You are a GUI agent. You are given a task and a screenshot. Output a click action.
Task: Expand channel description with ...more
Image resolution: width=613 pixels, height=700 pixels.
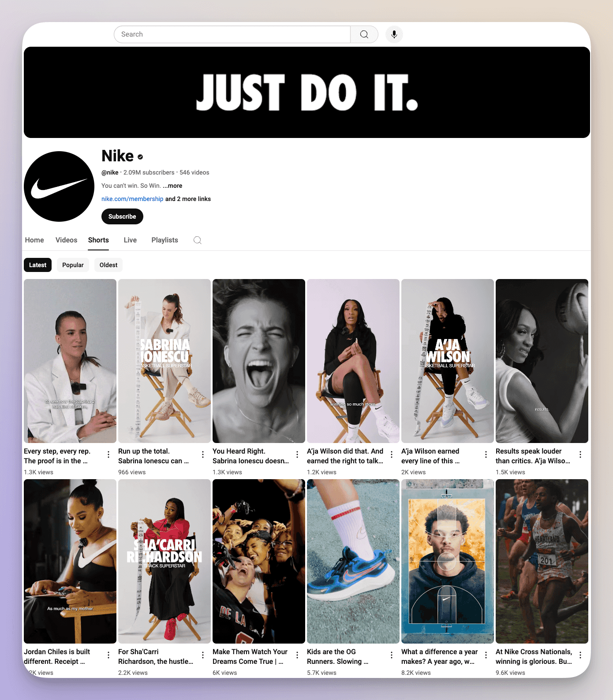172,186
